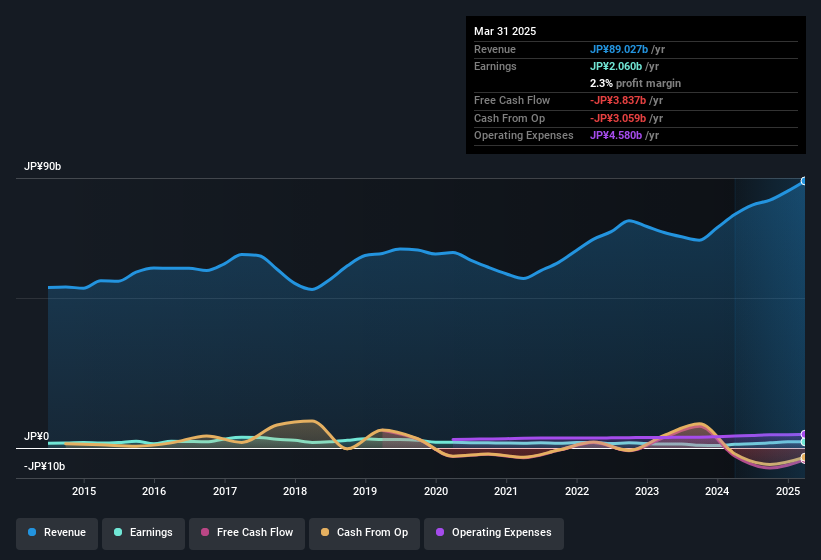Click the Mar 31 2025 tooltip date
Image resolution: width=821 pixels, height=560 pixels.
[505, 31]
